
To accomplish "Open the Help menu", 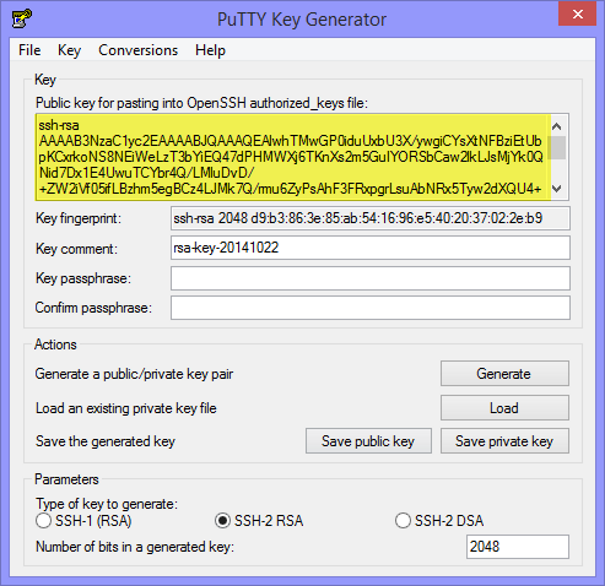I will tap(210, 51).
